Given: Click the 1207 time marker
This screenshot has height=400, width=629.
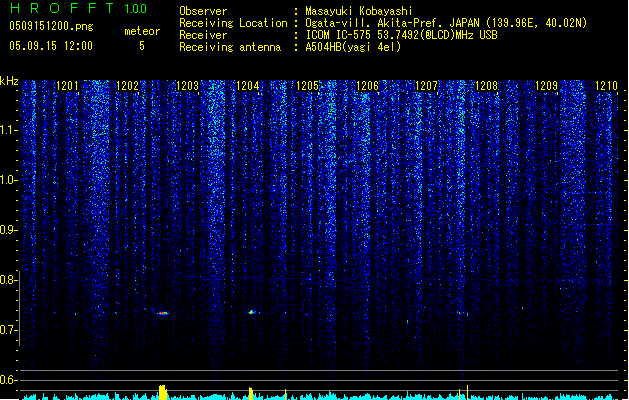Looking at the screenshot, I should [x=426, y=86].
